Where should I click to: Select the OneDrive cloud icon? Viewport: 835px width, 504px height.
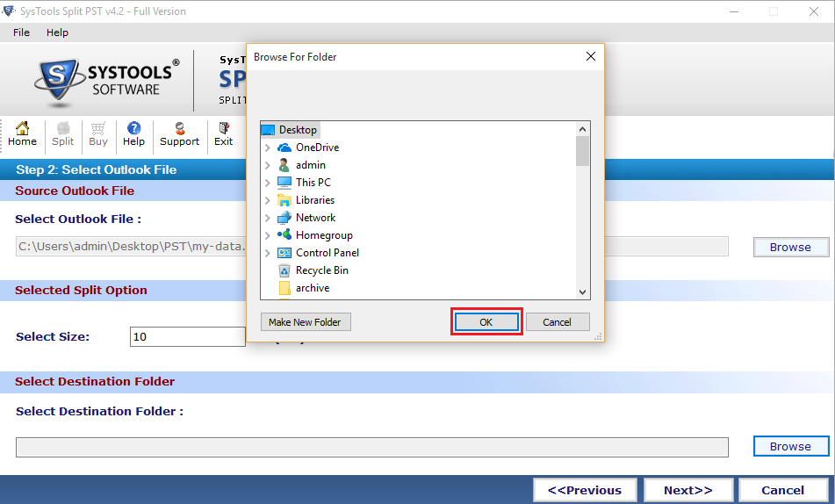(284, 148)
